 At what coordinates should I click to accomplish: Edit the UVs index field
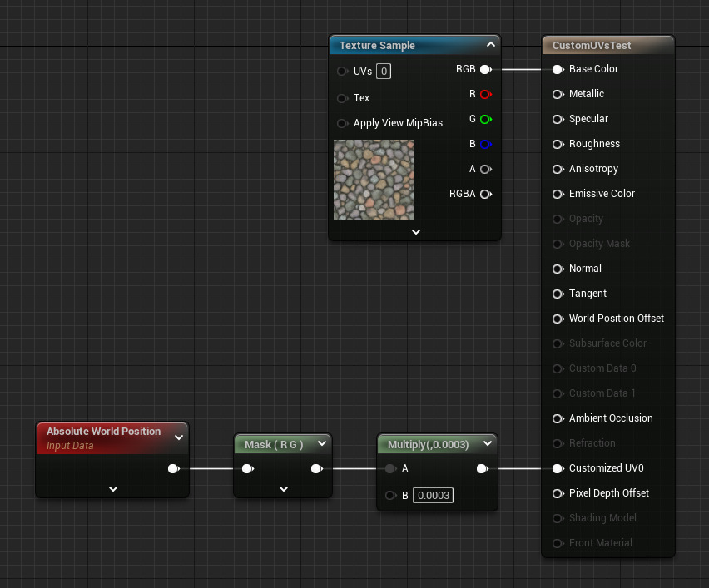click(384, 72)
